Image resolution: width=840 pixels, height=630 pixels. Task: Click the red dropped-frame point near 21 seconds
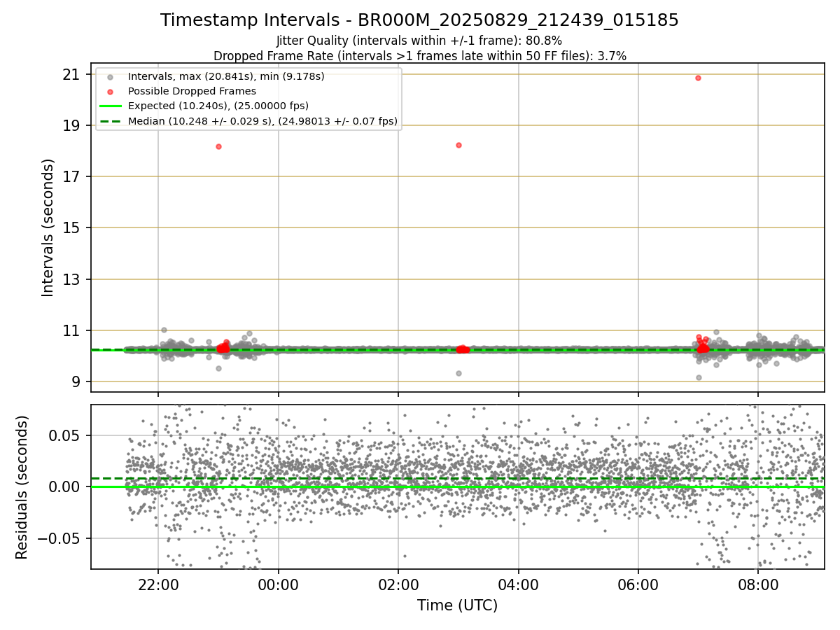pos(698,78)
